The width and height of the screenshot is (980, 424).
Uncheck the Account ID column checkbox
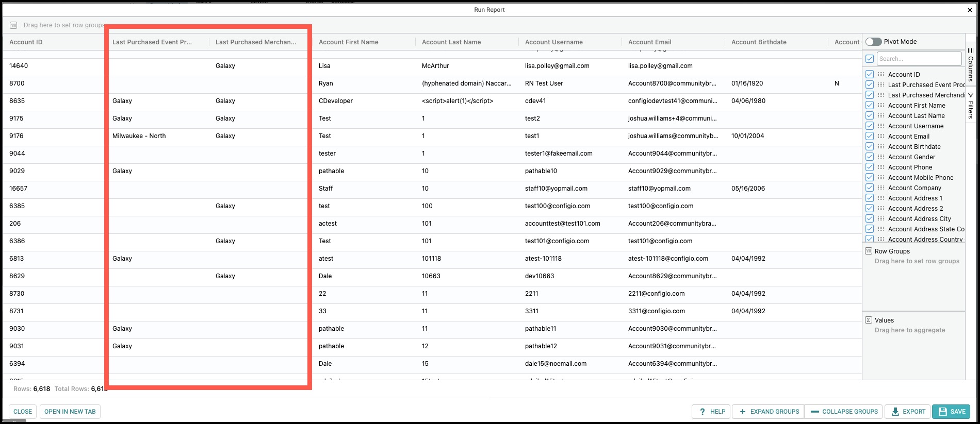pyautogui.click(x=870, y=74)
